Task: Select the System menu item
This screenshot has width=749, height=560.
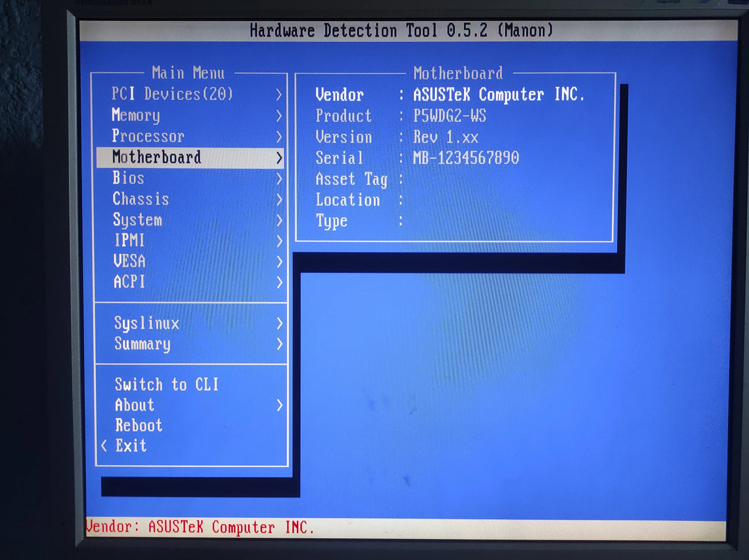Action: click(190, 220)
